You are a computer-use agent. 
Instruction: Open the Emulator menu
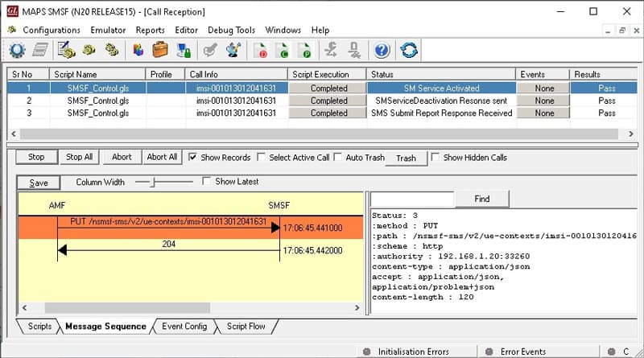[x=108, y=30]
